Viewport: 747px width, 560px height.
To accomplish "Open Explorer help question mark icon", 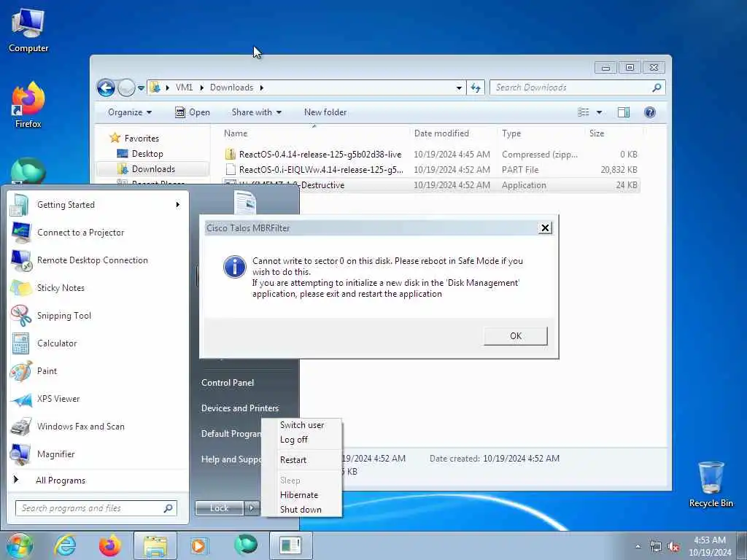I will [x=649, y=112].
